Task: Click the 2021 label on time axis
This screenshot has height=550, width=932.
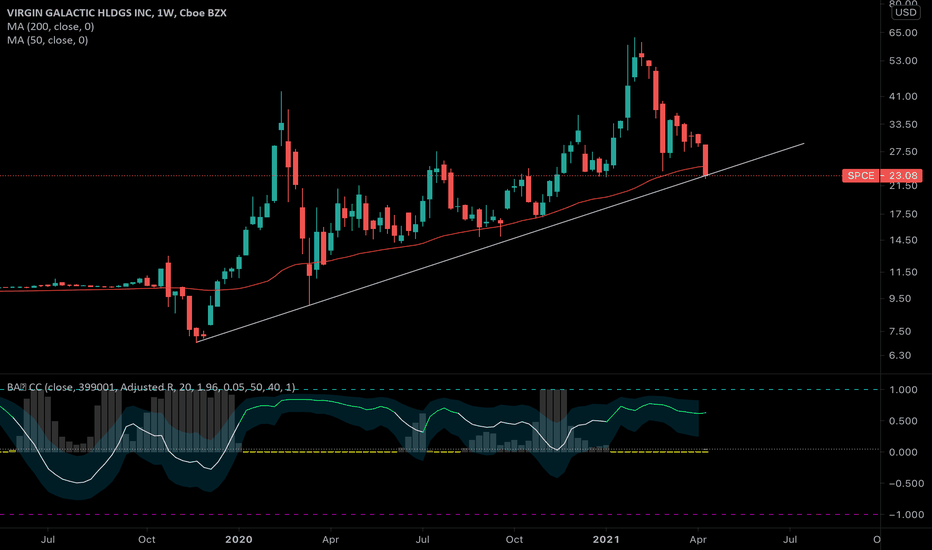Action: tap(606, 539)
